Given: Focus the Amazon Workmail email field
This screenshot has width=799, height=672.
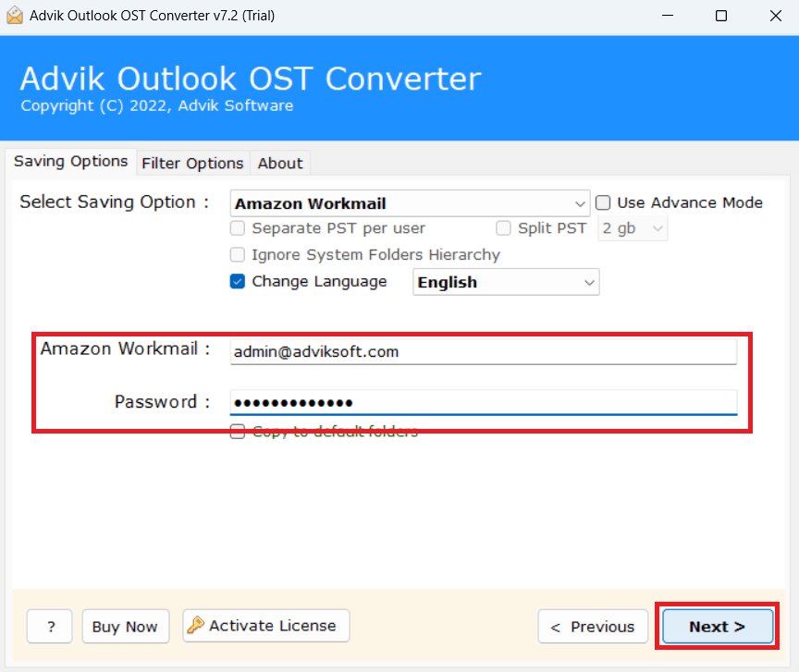Looking at the screenshot, I should point(484,351).
